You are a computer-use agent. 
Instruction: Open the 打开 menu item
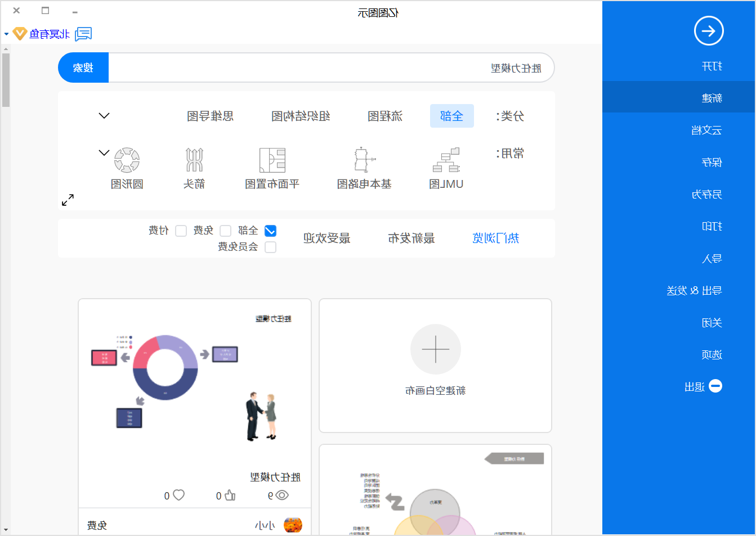pos(712,66)
